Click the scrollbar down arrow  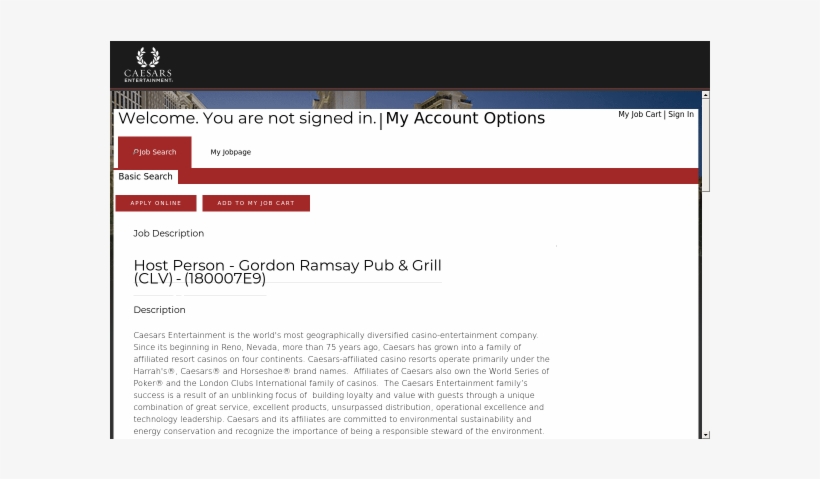(x=705, y=435)
